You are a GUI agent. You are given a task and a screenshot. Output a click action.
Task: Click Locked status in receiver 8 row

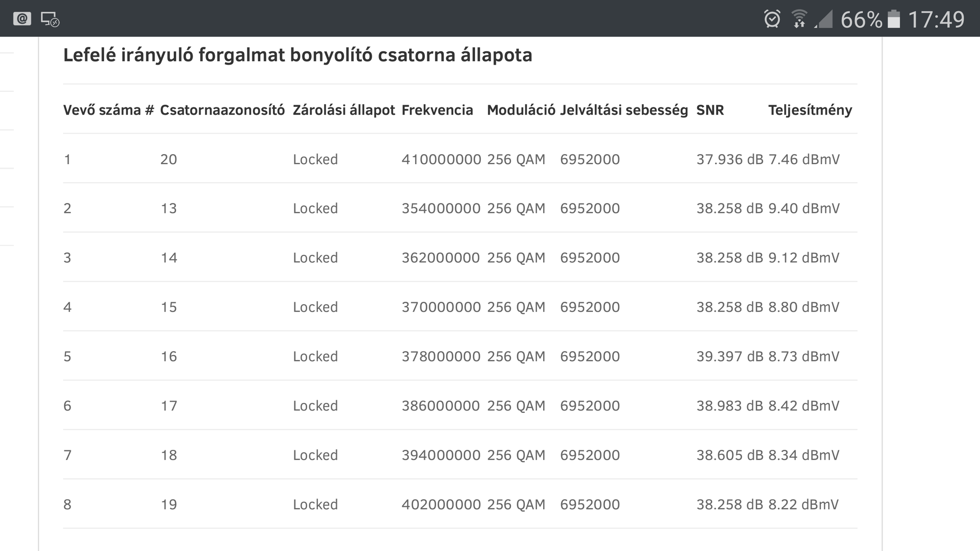[315, 505]
